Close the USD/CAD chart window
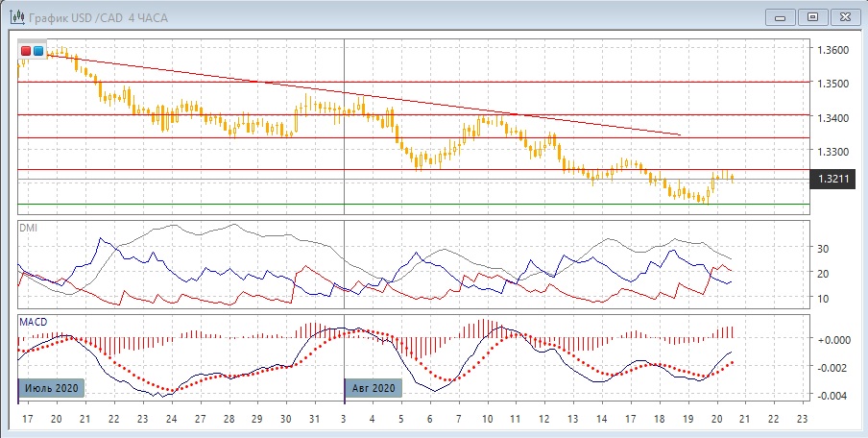868x438 pixels. (x=846, y=16)
